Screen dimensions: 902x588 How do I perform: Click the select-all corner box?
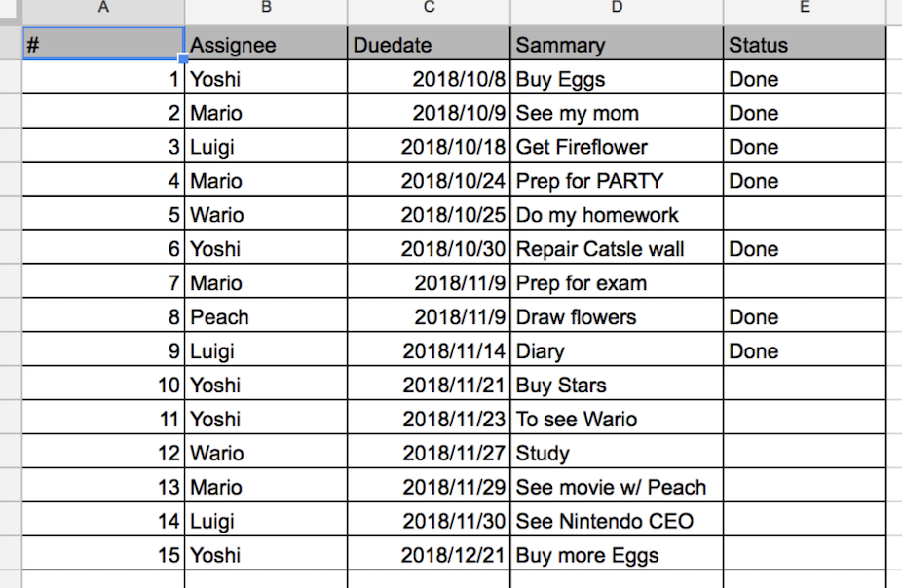coord(11,12)
